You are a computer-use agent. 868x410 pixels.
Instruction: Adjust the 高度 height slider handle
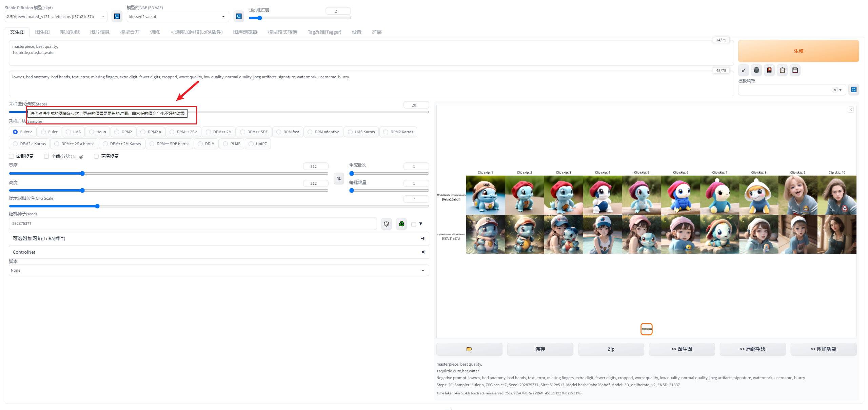82,190
